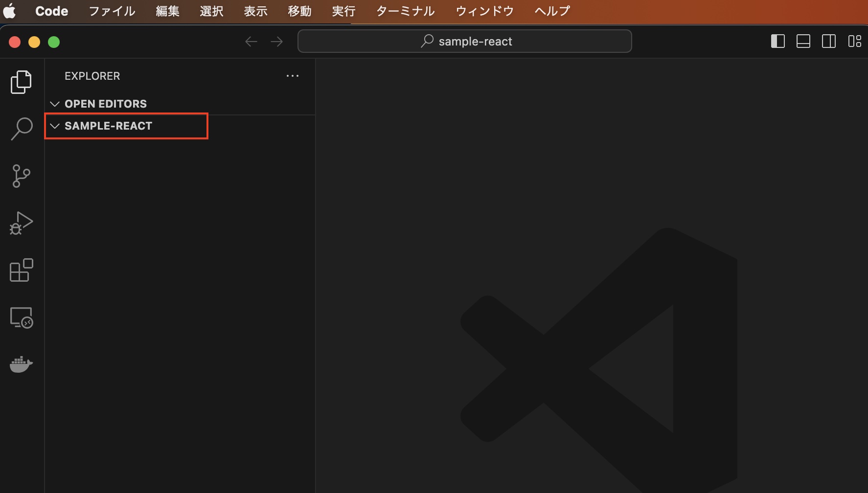Go forward with the right arrow
Screen dimensions: 868x493
pyautogui.click(x=276, y=42)
